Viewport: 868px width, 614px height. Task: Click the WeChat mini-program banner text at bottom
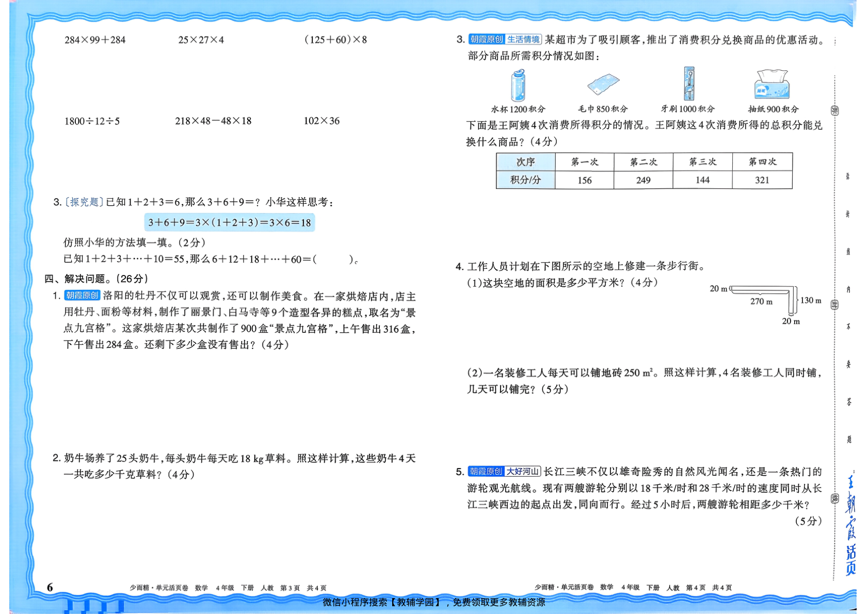(433, 602)
